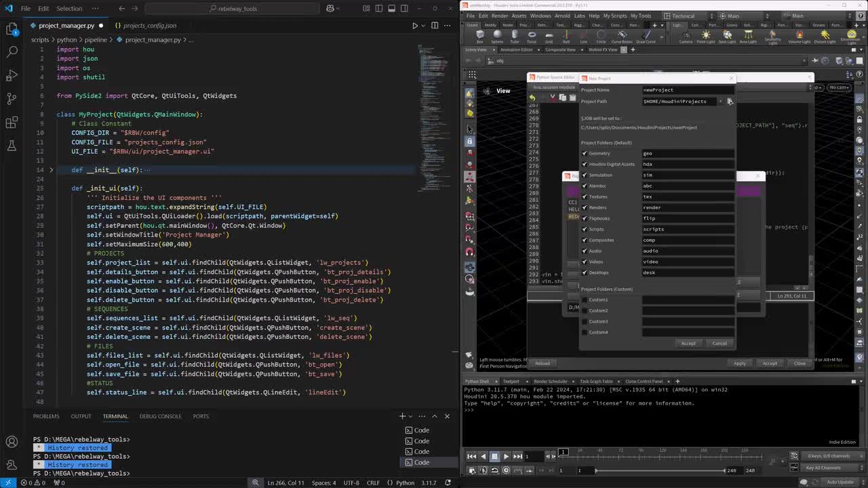The width and height of the screenshot is (868, 488).
Task: Create a Sphere from Houdini shelf
Action: [497, 36]
